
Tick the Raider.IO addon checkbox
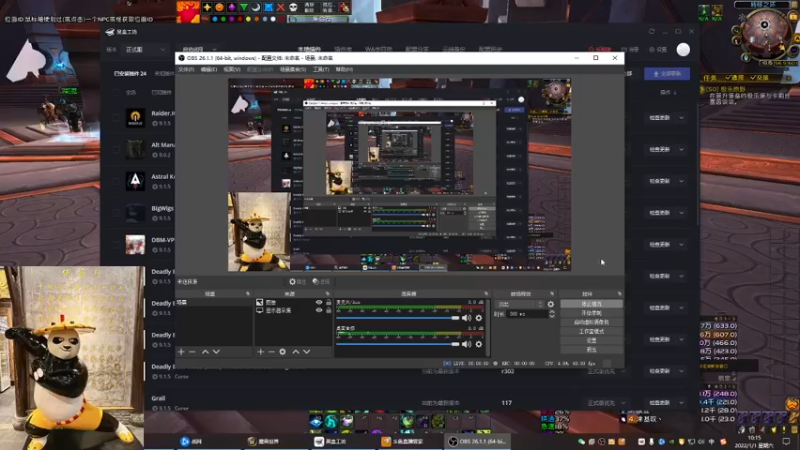117,118
